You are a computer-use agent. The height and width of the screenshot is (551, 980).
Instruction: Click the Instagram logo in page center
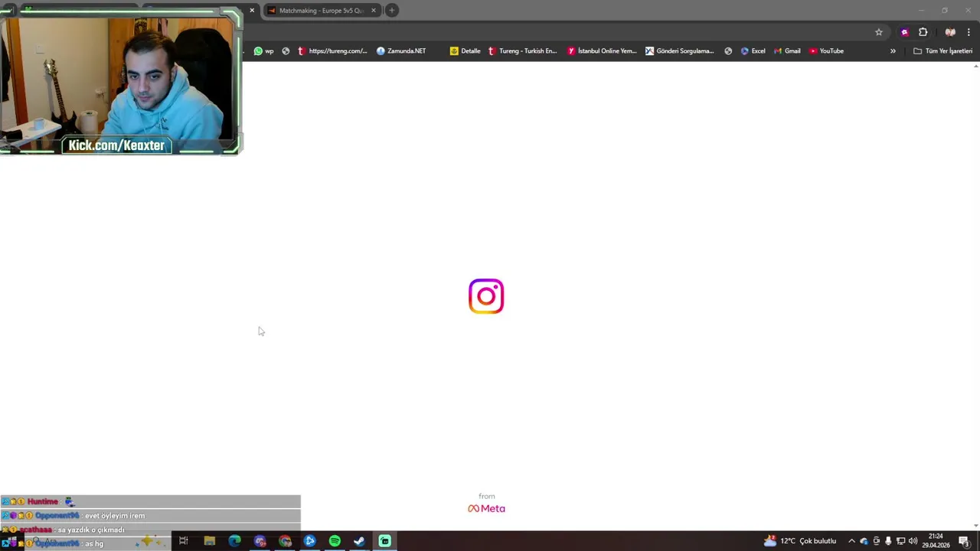486,296
